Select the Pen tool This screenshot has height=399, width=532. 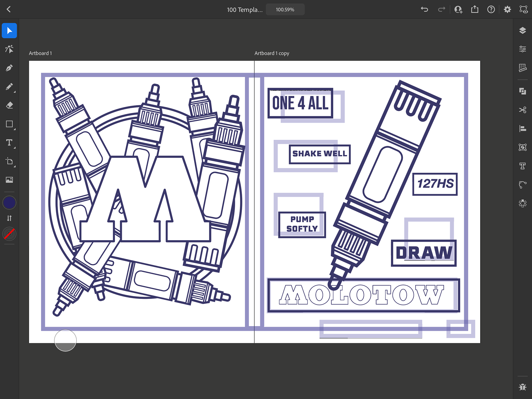click(x=9, y=68)
